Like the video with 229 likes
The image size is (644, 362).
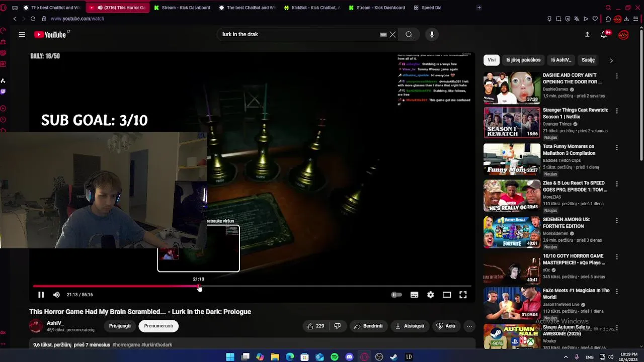pos(315,326)
